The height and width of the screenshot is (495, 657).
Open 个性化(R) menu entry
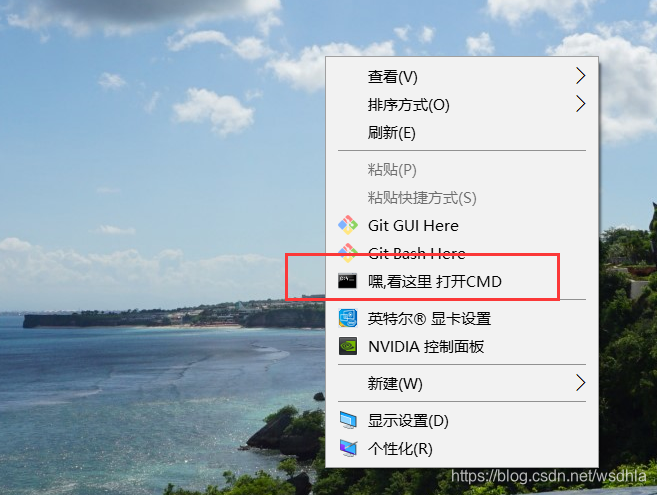coord(462,448)
